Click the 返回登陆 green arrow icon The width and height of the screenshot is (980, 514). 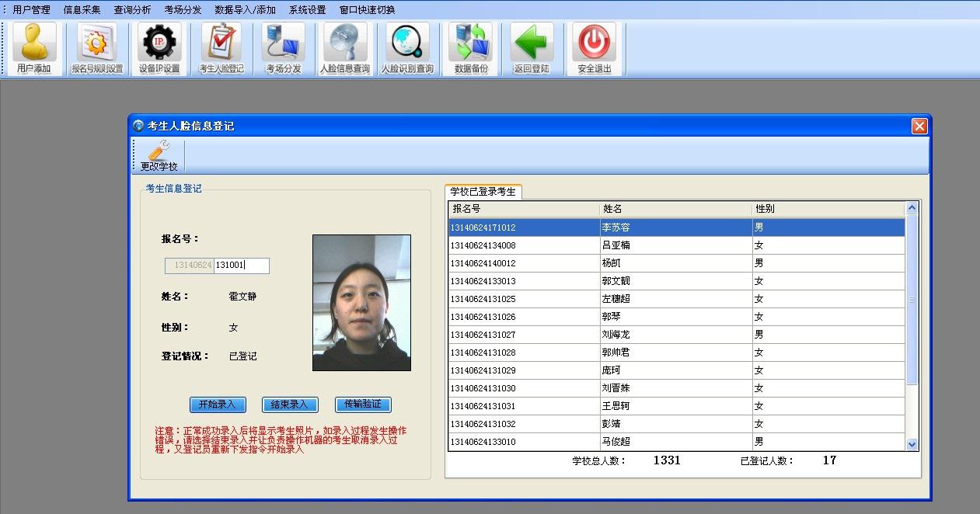[532, 48]
